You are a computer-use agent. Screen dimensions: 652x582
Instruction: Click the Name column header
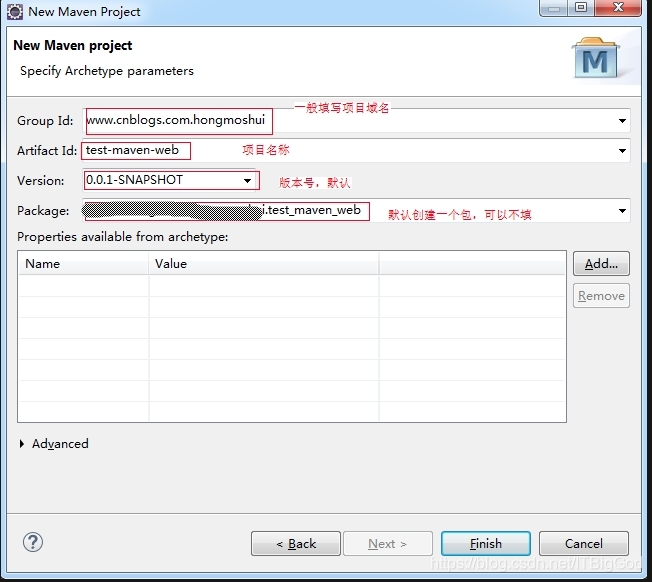click(x=83, y=264)
